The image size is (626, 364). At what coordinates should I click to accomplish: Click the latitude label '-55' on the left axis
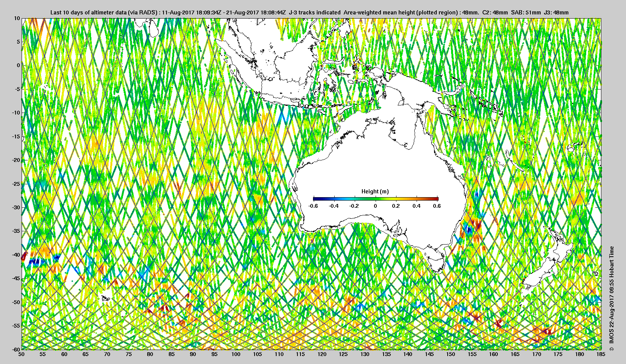point(16,326)
